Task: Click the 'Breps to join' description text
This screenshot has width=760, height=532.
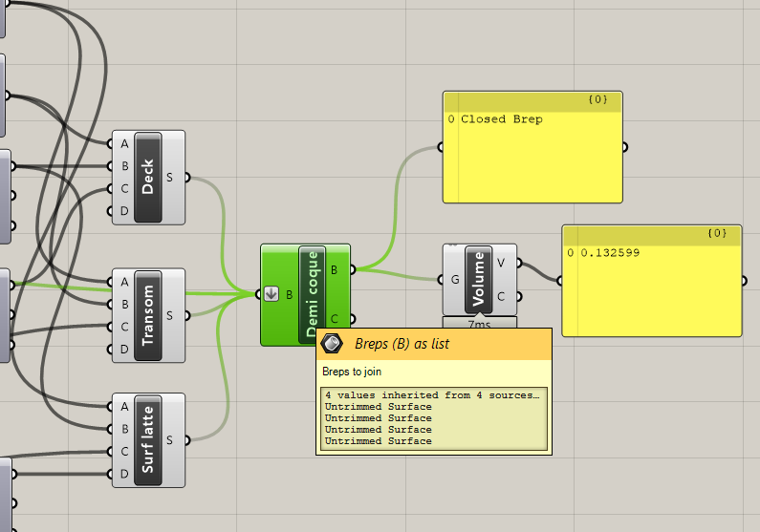Action: point(352,372)
